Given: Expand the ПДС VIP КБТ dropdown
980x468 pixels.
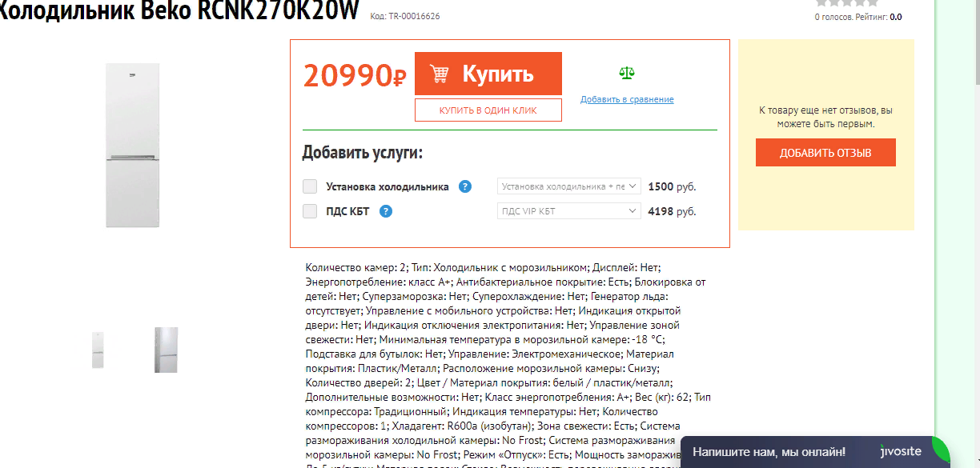Looking at the screenshot, I should coord(569,211).
